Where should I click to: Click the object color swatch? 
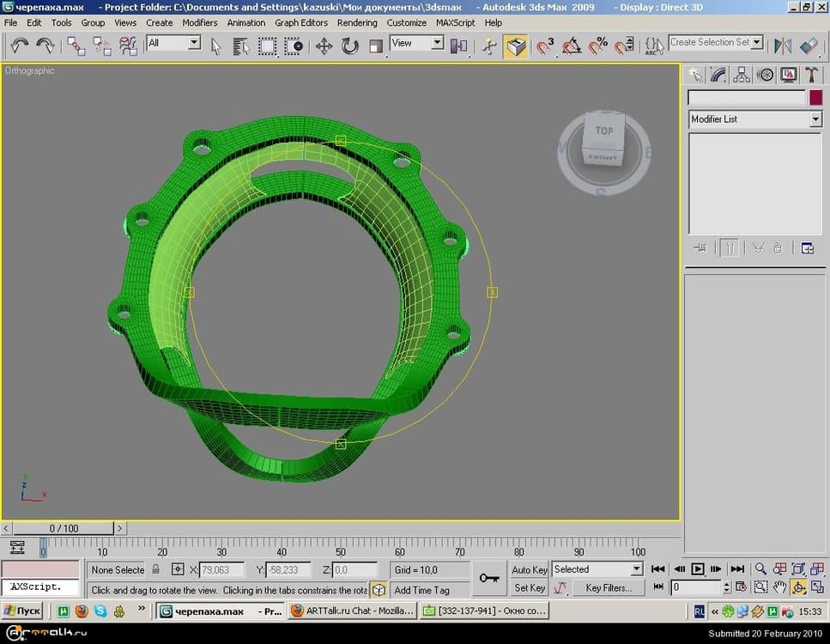[x=815, y=97]
